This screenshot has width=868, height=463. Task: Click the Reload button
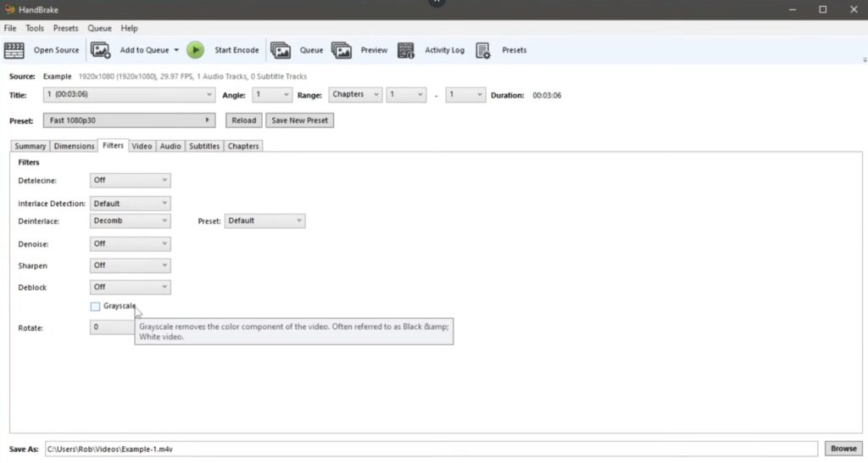point(243,120)
